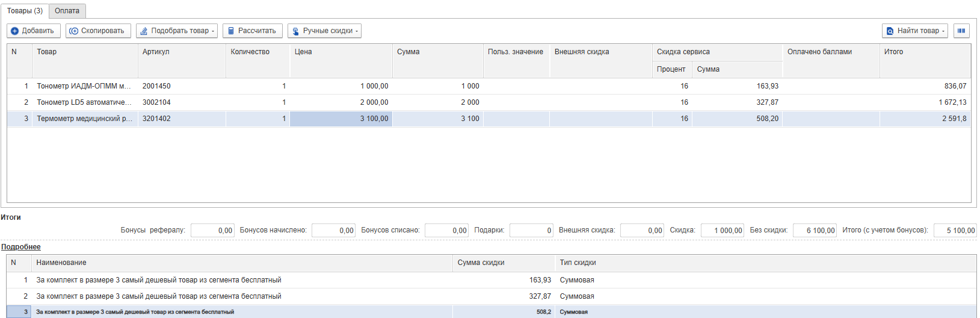Click total cell 836,07
Image resolution: width=980 pixels, height=318 pixels.
pyautogui.click(x=925, y=86)
